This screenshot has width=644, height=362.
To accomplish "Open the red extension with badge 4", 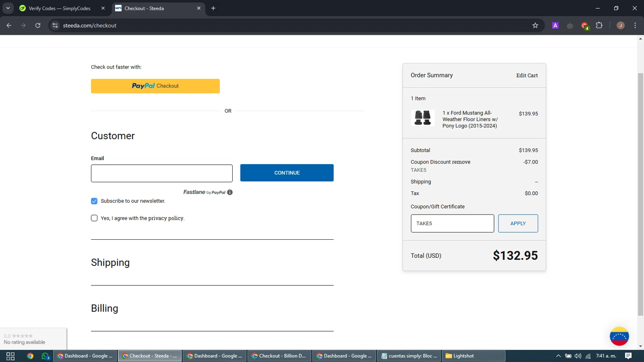I will pyautogui.click(x=585, y=26).
